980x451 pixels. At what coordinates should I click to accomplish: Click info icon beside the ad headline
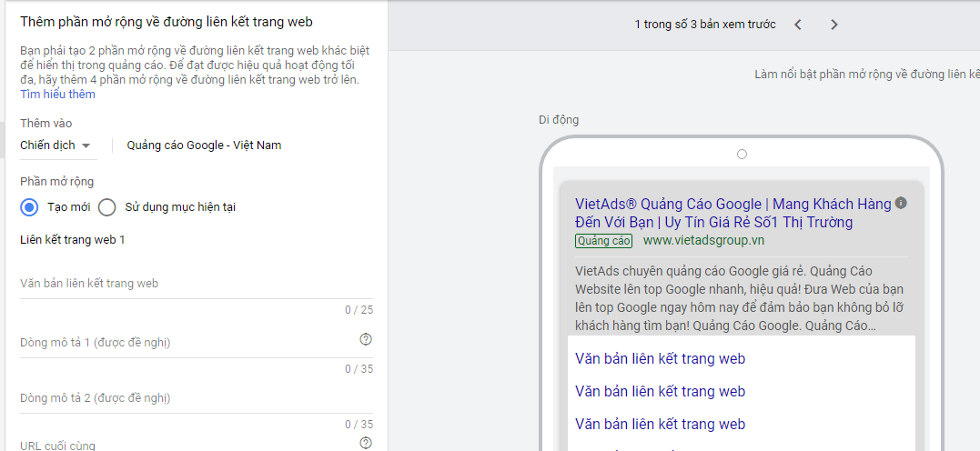[x=901, y=203]
